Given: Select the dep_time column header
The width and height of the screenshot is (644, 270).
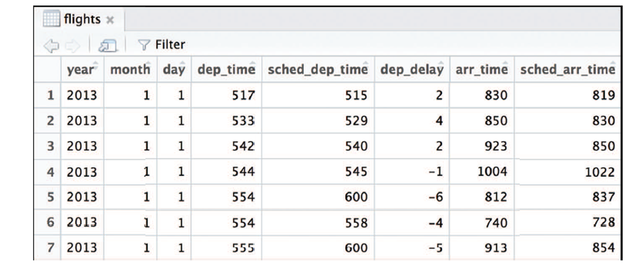Looking at the screenshot, I should click(225, 69).
